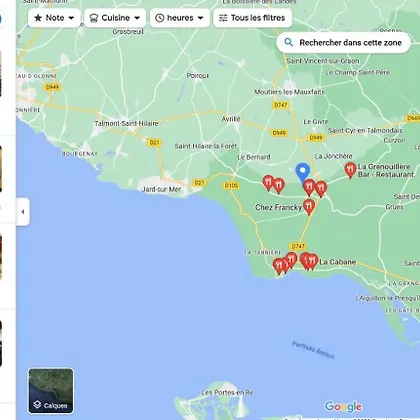The height and width of the screenshot is (420, 420).
Task: Expand the heures dropdown arrow
Action: [x=200, y=18]
